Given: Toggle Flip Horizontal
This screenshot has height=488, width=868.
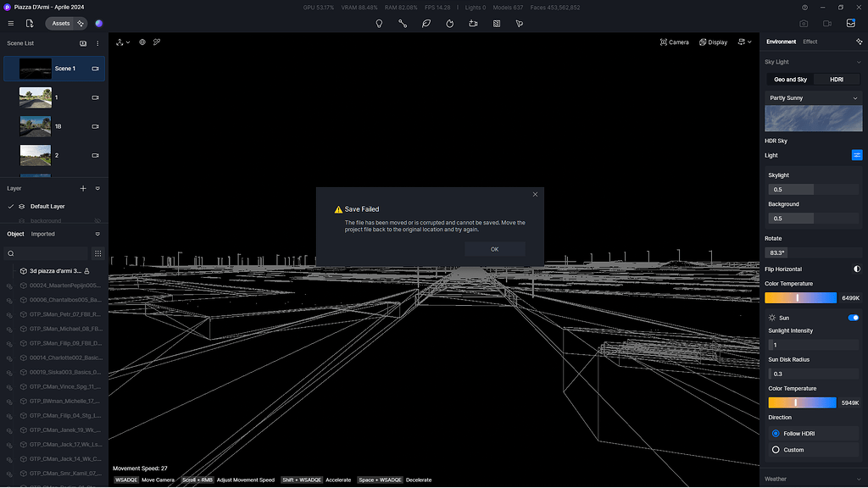Looking at the screenshot, I should pyautogui.click(x=857, y=269).
